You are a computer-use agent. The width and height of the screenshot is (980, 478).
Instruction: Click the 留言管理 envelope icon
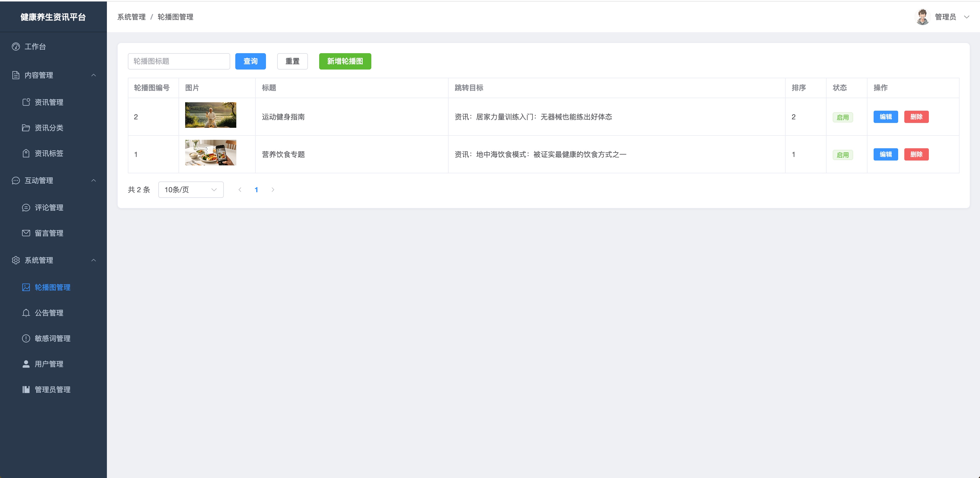[26, 233]
